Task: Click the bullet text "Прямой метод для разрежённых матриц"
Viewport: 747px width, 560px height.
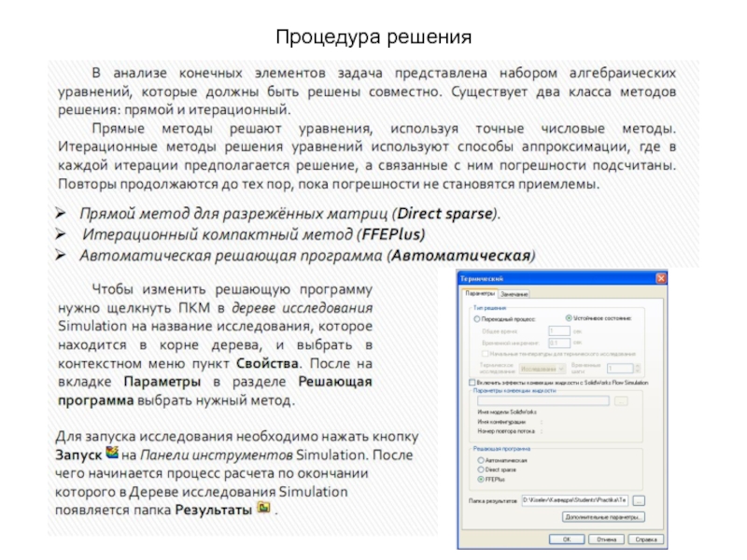Action: coord(236,214)
